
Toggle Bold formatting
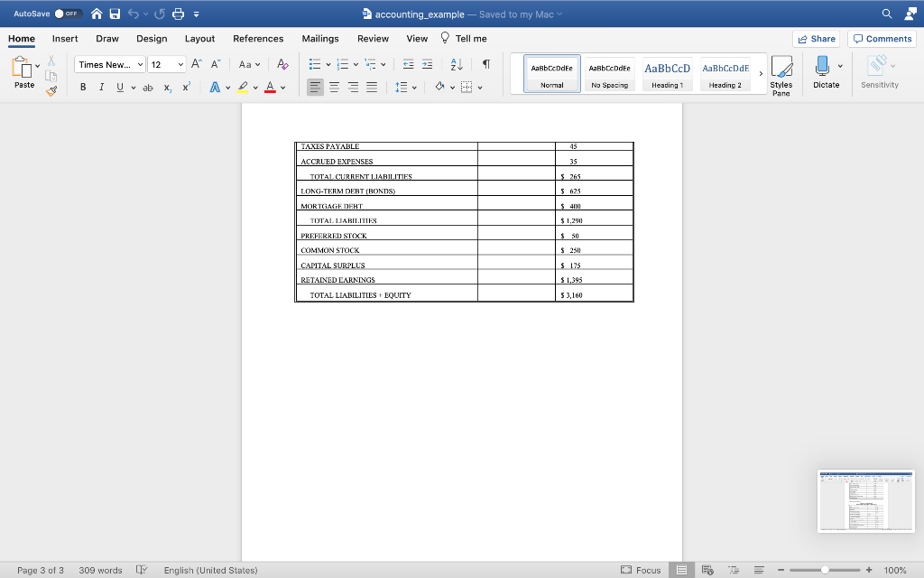point(83,88)
